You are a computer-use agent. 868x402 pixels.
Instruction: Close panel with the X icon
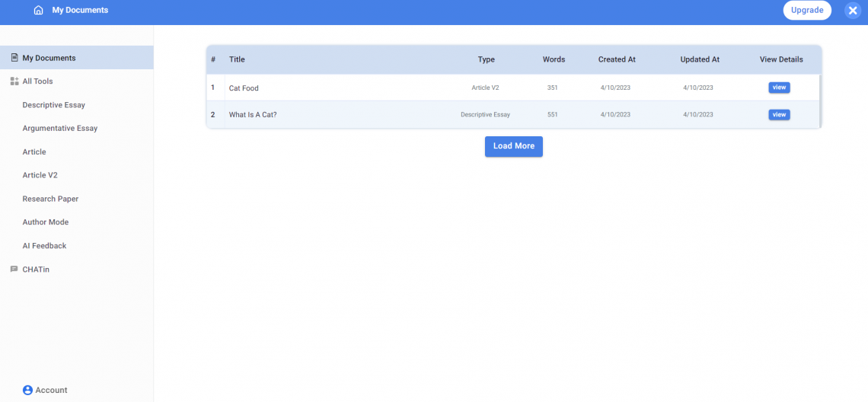[853, 11]
